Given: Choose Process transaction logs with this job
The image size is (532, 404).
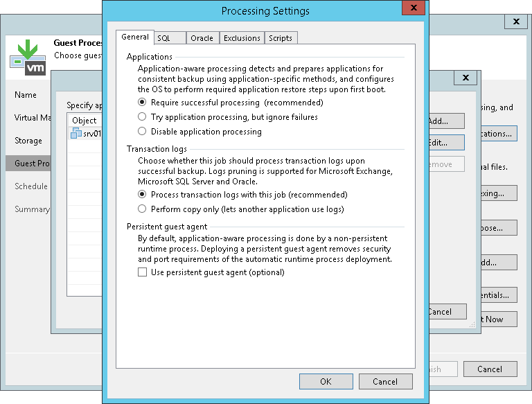Looking at the screenshot, I should click(x=142, y=194).
